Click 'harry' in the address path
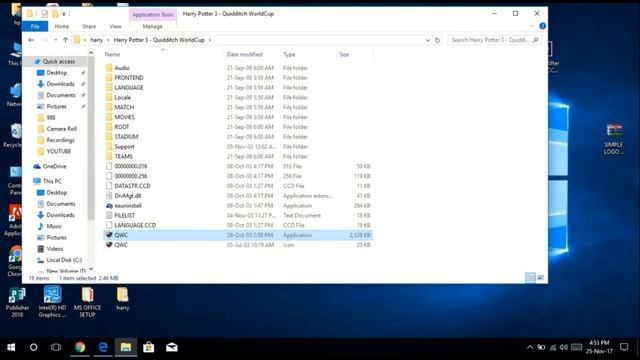The height and width of the screenshot is (360, 640). pyautogui.click(x=96, y=40)
